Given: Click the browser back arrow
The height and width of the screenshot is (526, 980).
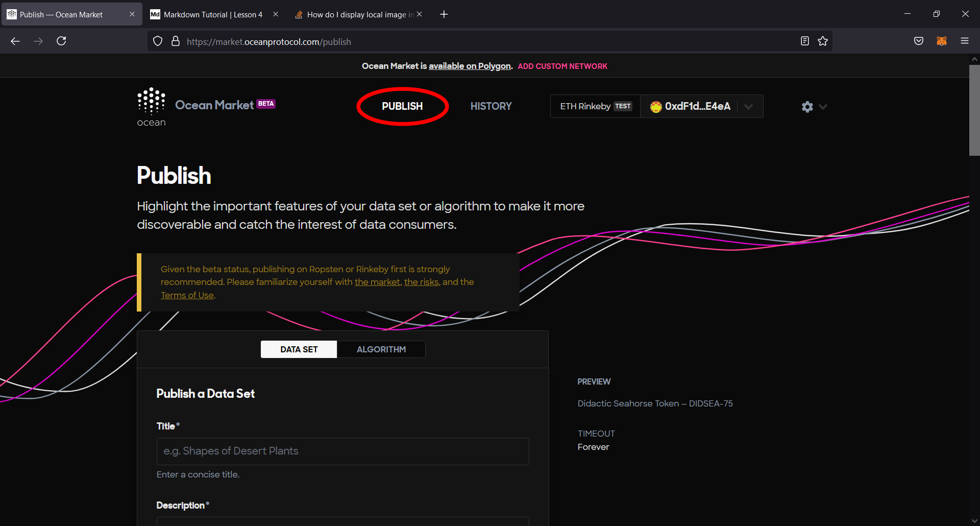Looking at the screenshot, I should coord(15,41).
